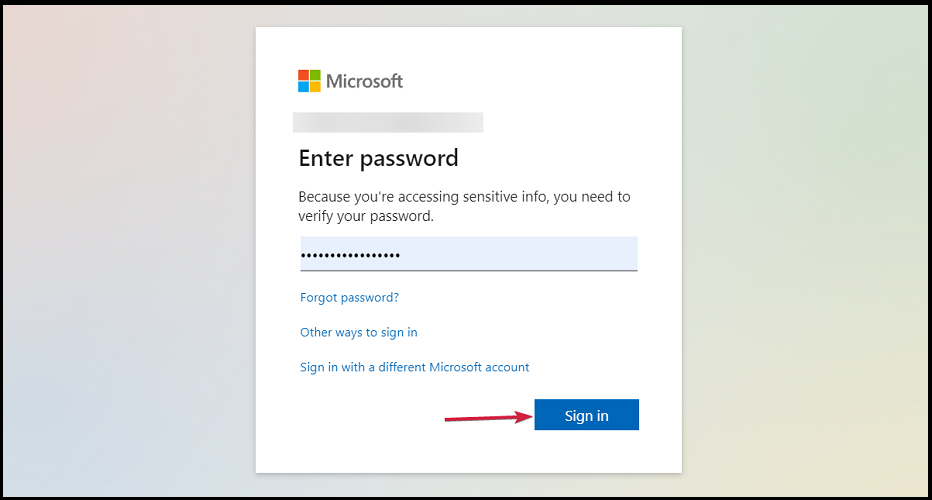
Task: Click the Enter password heading
Action: [378, 159]
